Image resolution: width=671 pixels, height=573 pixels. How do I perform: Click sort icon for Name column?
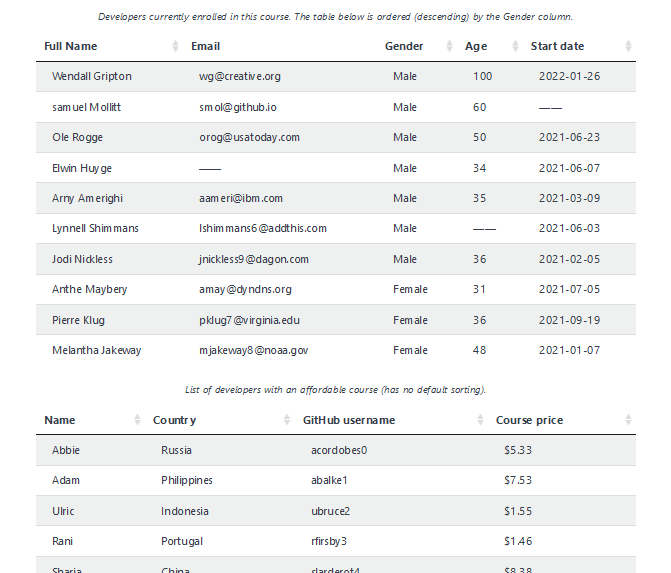(137, 421)
